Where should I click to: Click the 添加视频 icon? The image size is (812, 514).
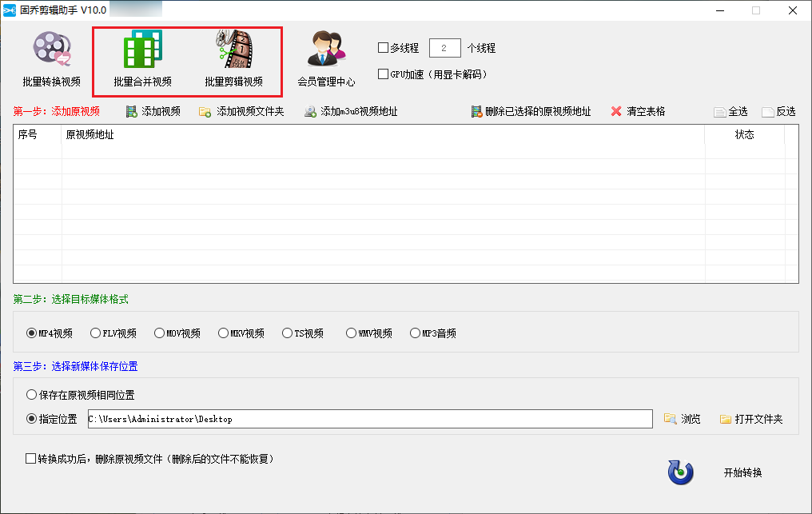(132, 111)
